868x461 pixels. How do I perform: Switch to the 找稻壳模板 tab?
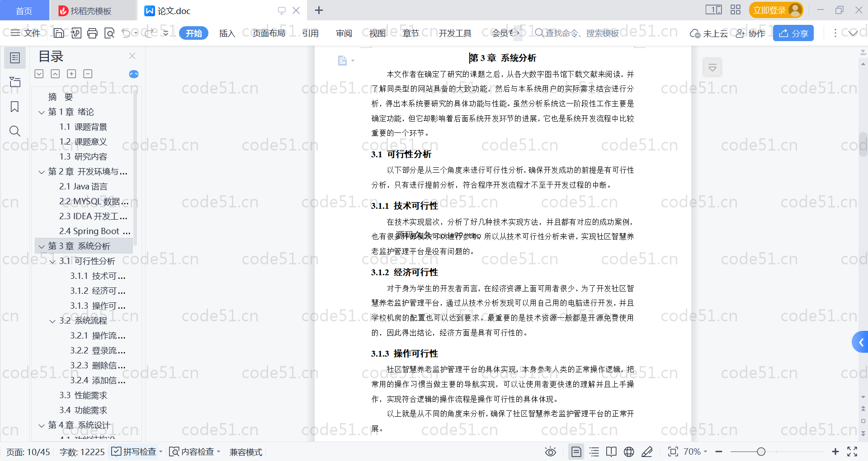(92, 10)
